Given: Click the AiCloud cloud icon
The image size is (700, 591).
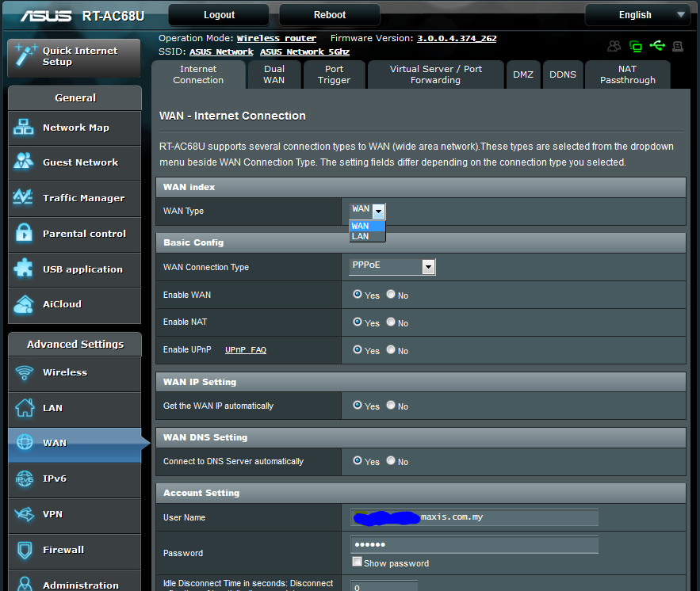Looking at the screenshot, I should click(23, 304).
